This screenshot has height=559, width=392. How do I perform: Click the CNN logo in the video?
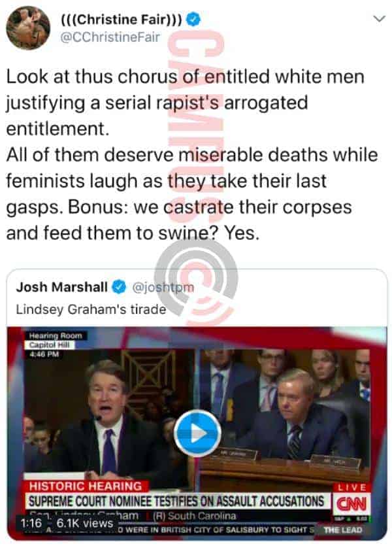click(351, 504)
